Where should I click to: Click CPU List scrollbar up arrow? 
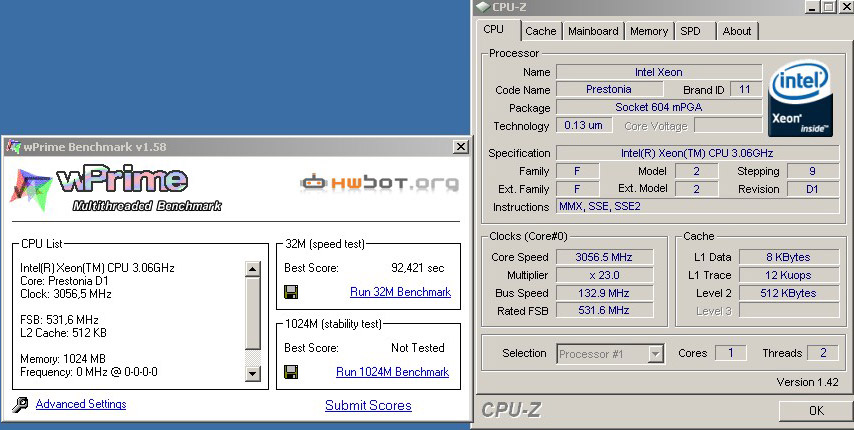point(253,268)
